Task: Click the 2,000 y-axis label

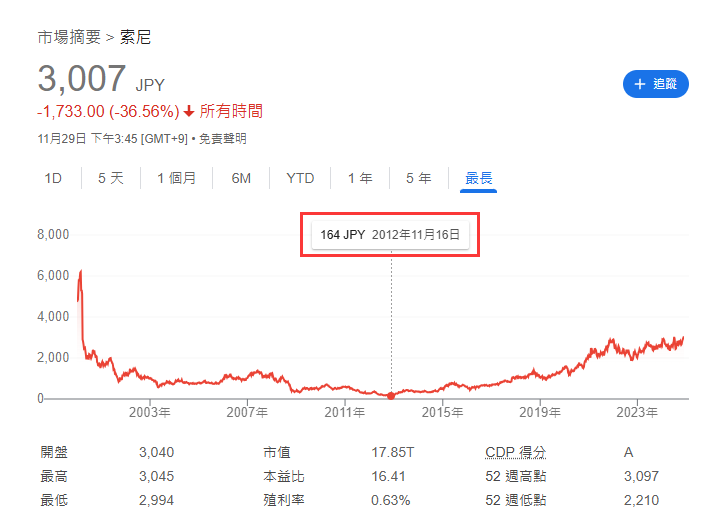Action: tap(53, 357)
